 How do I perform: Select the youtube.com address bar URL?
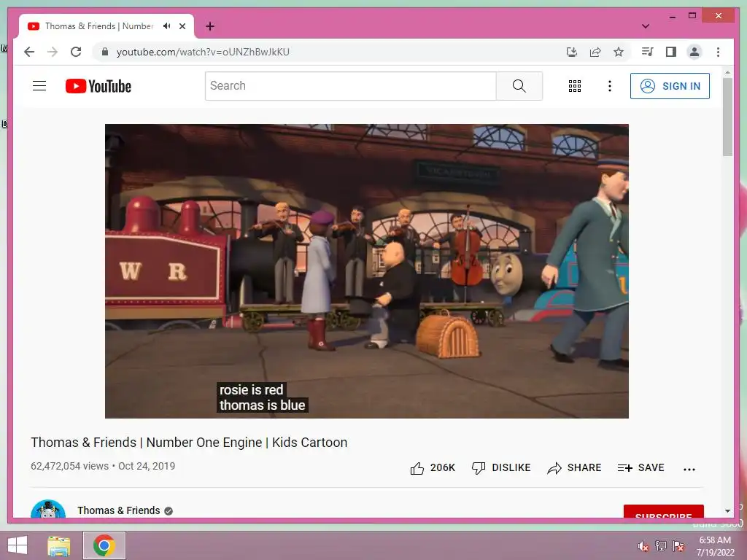pyautogui.click(x=203, y=52)
